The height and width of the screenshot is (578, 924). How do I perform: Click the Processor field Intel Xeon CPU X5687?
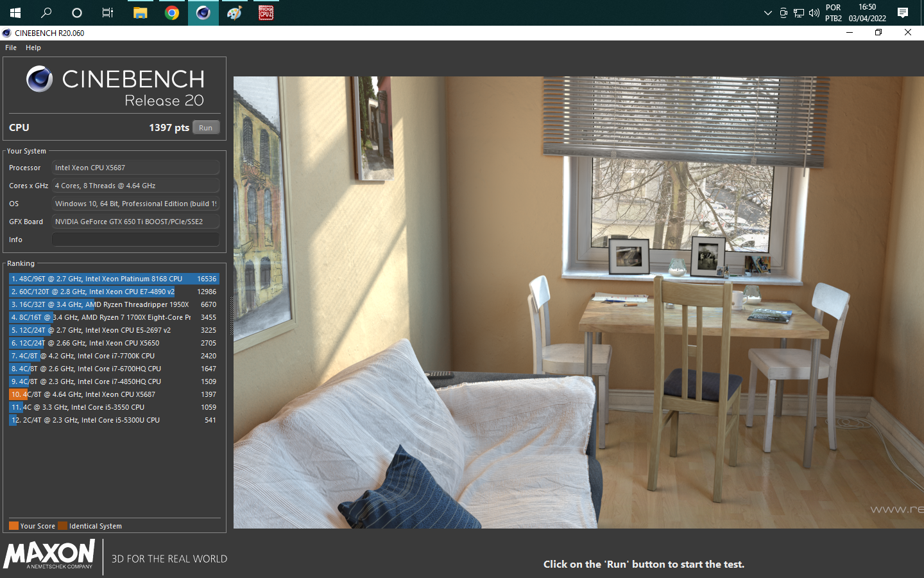click(x=135, y=168)
